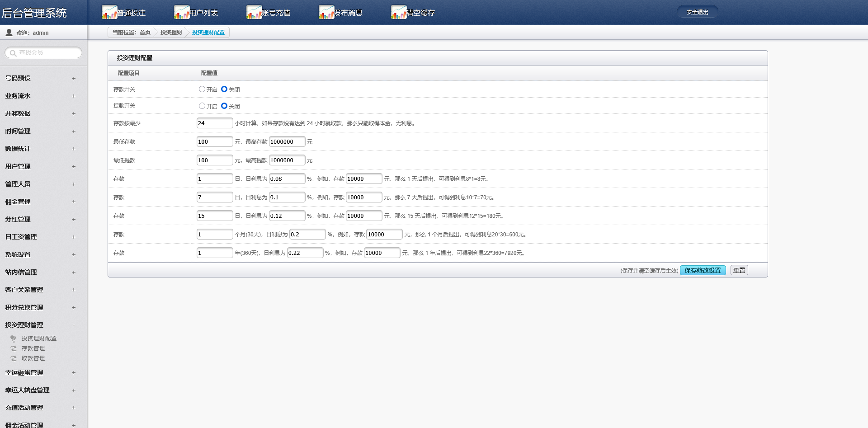Open 用户列表 via its toolbar icon
The width and height of the screenshot is (868, 428).
[x=182, y=12]
